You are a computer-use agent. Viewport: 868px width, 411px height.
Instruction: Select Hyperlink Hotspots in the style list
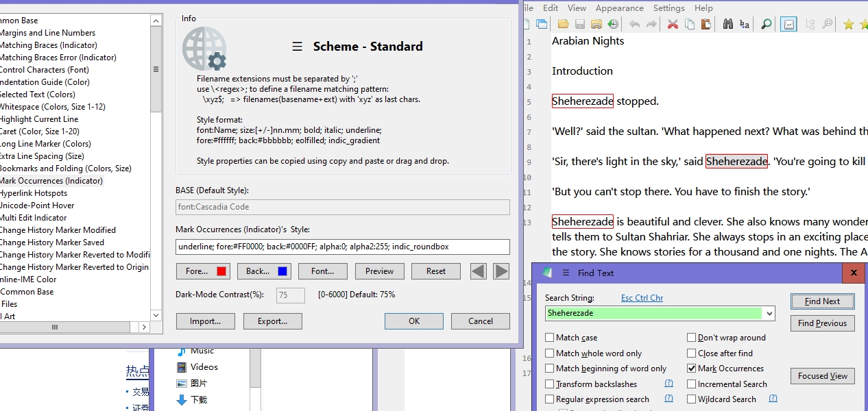pyautogui.click(x=34, y=192)
